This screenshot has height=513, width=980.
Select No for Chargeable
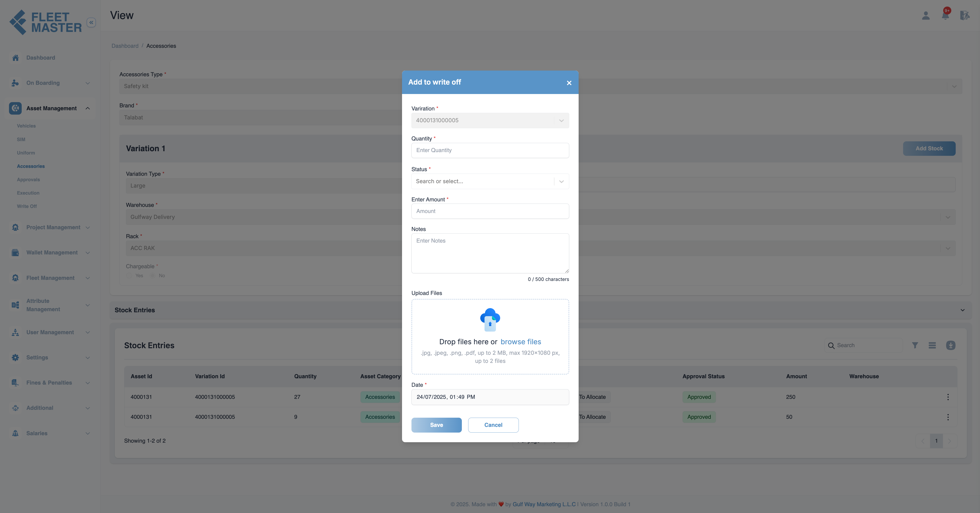point(152,275)
